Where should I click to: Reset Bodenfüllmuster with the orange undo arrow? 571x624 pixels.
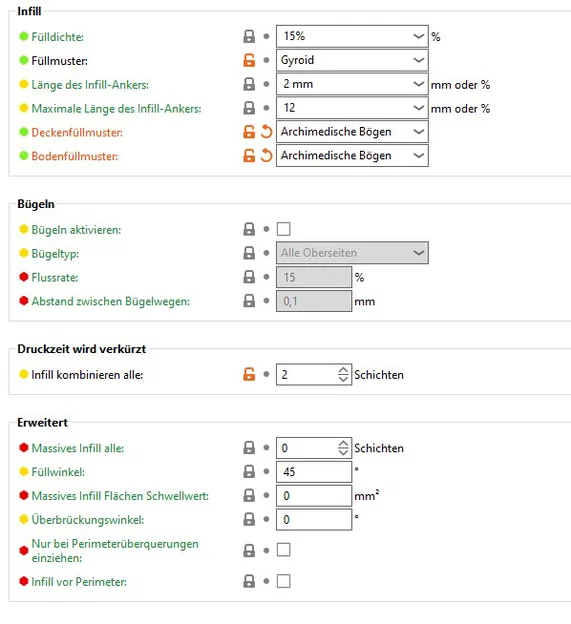point(266,156)
